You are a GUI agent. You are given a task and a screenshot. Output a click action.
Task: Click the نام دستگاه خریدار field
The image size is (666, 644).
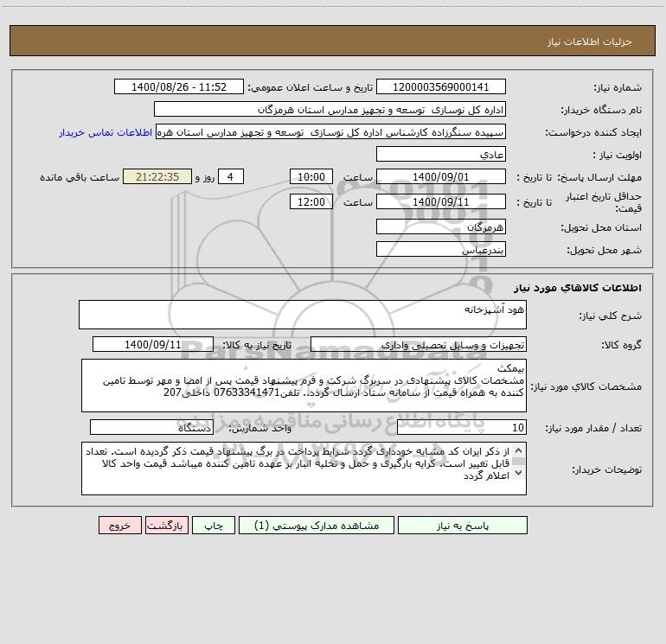[x=330, y=109]
